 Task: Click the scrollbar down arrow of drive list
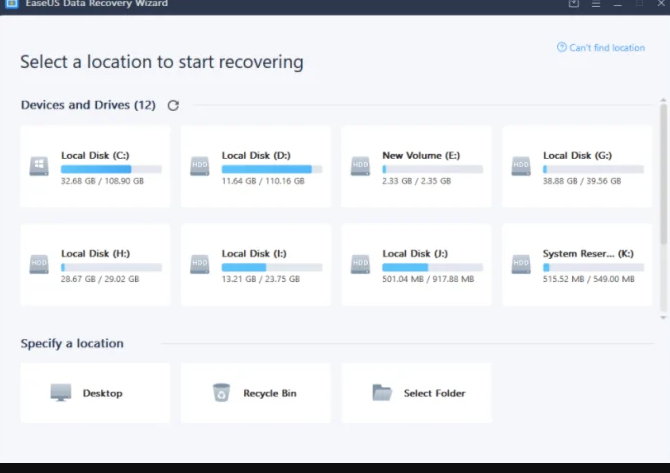(663, 317)
